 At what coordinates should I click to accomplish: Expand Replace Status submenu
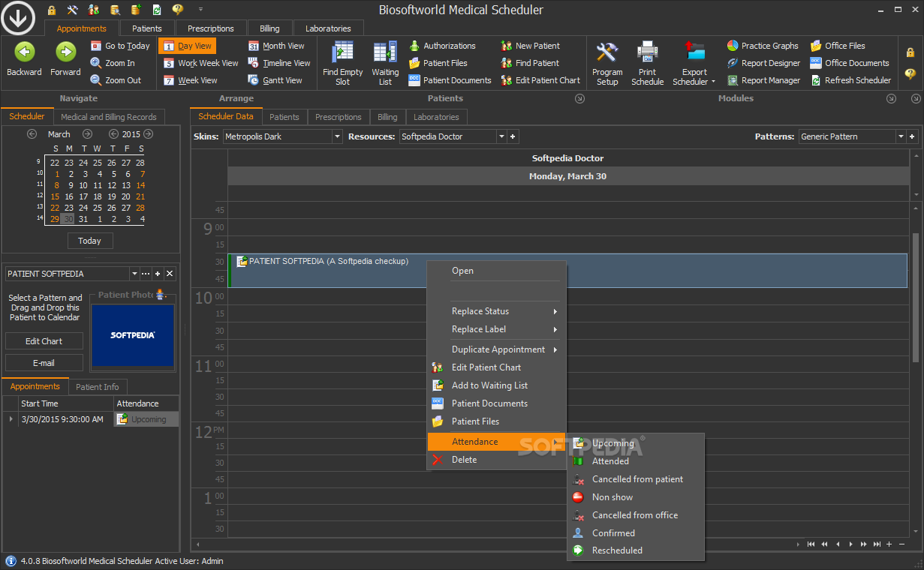[496, 311]
